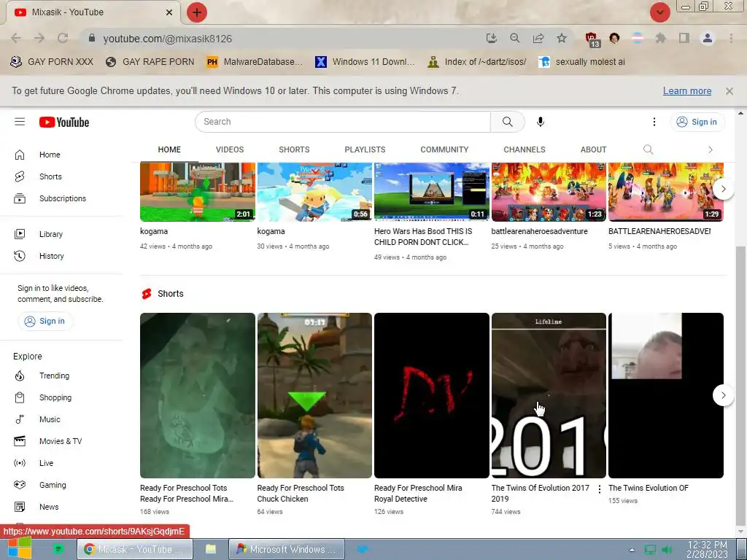
Task: Click the magnifier search button next to Search box
Action: pos(508,122)
